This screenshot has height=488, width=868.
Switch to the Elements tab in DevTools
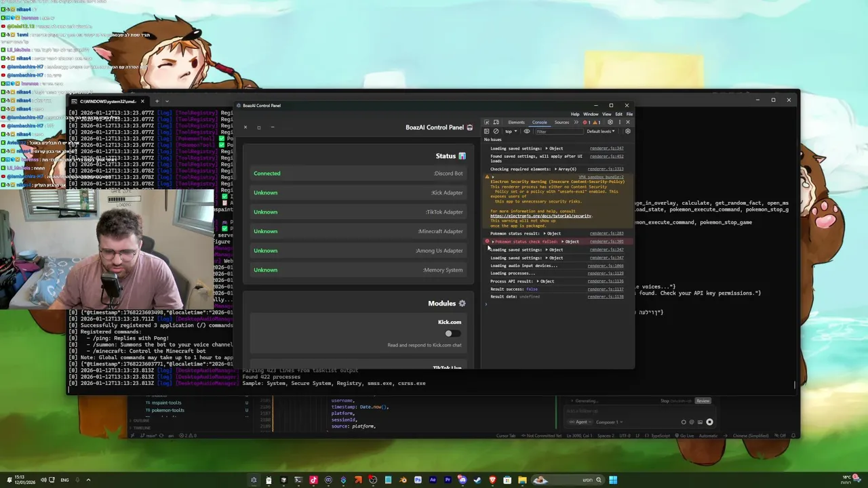(517, 122)
